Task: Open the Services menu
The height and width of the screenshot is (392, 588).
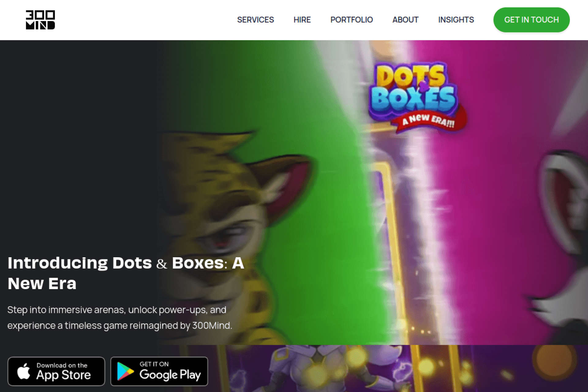Action: click(x=255, y=20)
